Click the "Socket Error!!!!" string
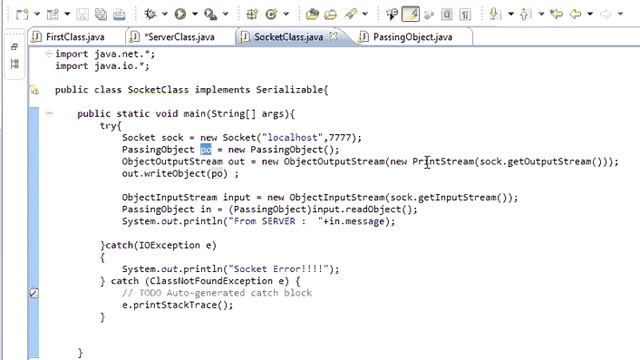The width and height of the screenshot is (640, 360). 278,269
